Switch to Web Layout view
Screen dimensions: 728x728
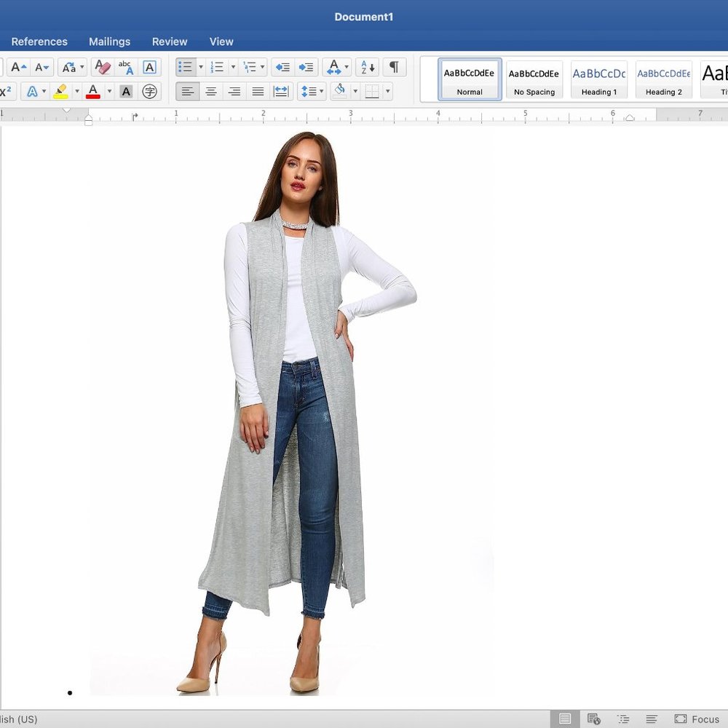594,719
